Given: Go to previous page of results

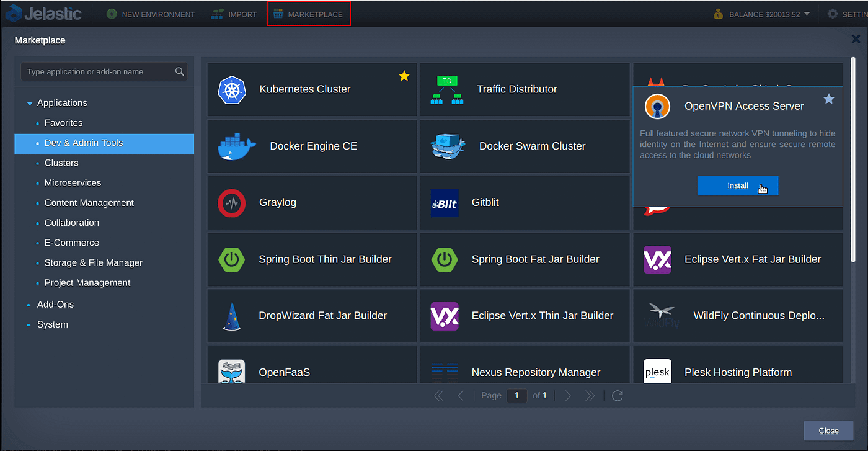Looking at the screenshot, I should [x=461, y=395].
